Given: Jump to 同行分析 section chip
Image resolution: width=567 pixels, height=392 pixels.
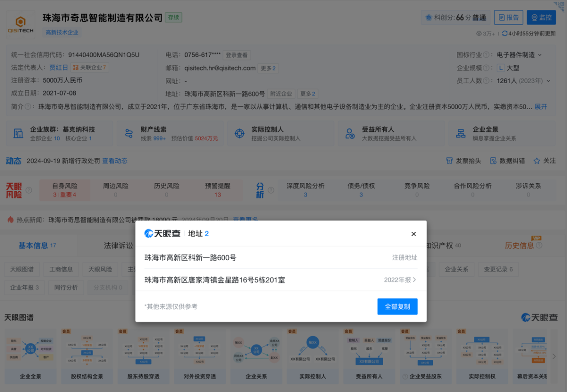Looking at the screenshot, I should (66, 287).
